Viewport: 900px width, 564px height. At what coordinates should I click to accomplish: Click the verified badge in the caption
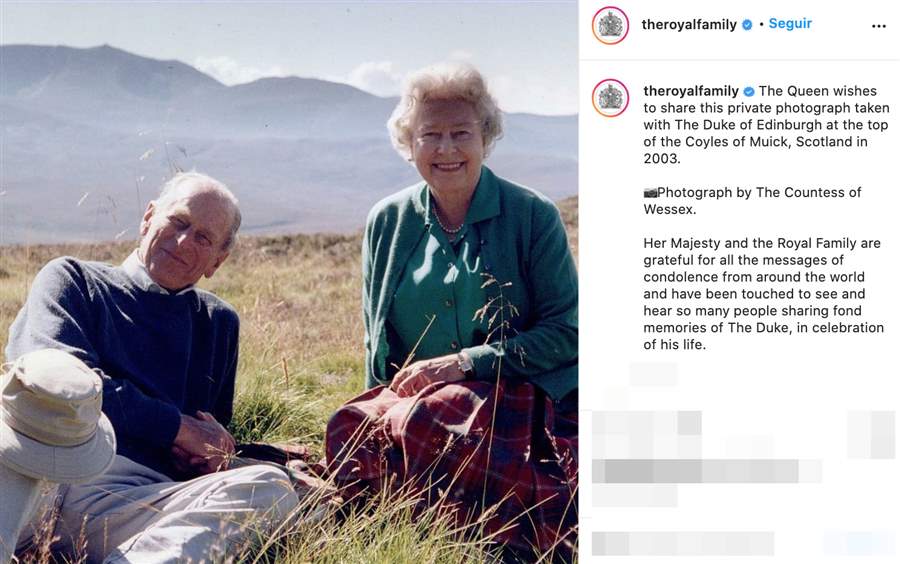[748, 91]
